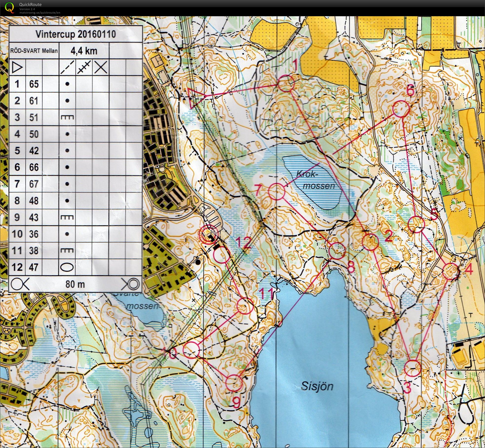Click the Vintercup 20160110 heading
The height and width of the screenshot is (448, 485).
point(76,34)
